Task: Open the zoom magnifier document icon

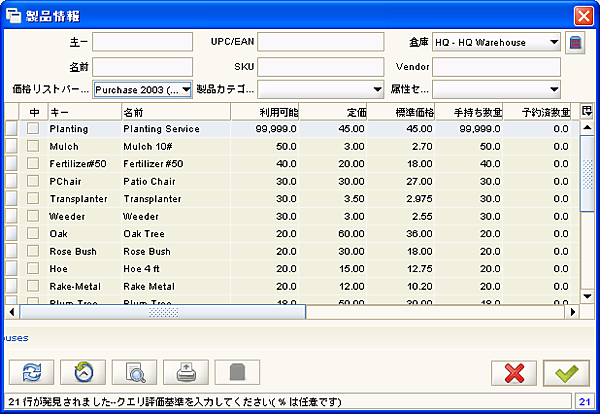Action: [135, 372]
